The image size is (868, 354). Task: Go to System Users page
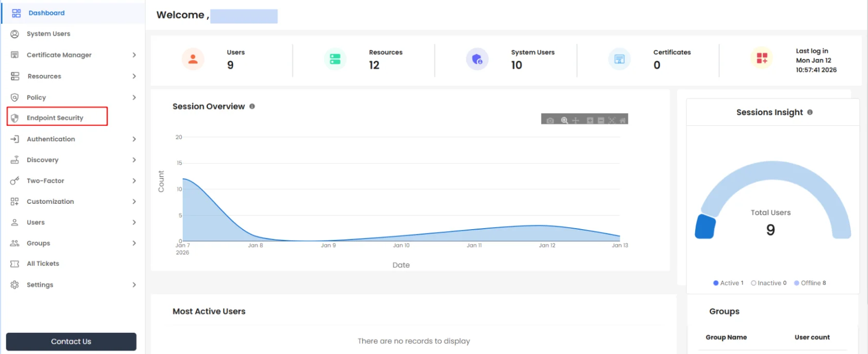point(48,34)
